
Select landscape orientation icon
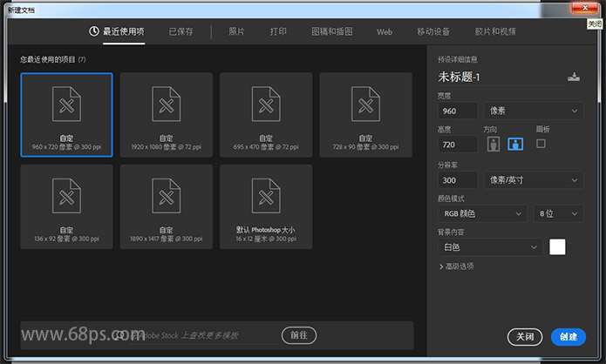coord(515,144)
